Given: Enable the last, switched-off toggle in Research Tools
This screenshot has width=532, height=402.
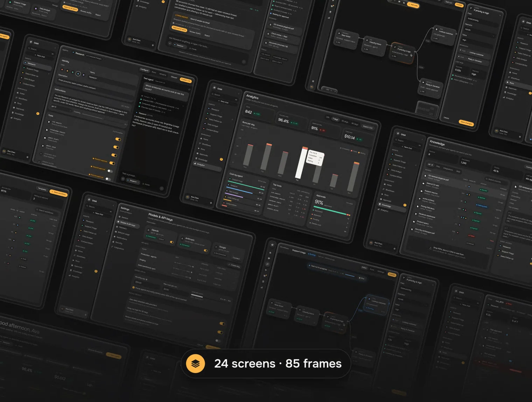Looking at the screenshot, I should pos(108,179).
